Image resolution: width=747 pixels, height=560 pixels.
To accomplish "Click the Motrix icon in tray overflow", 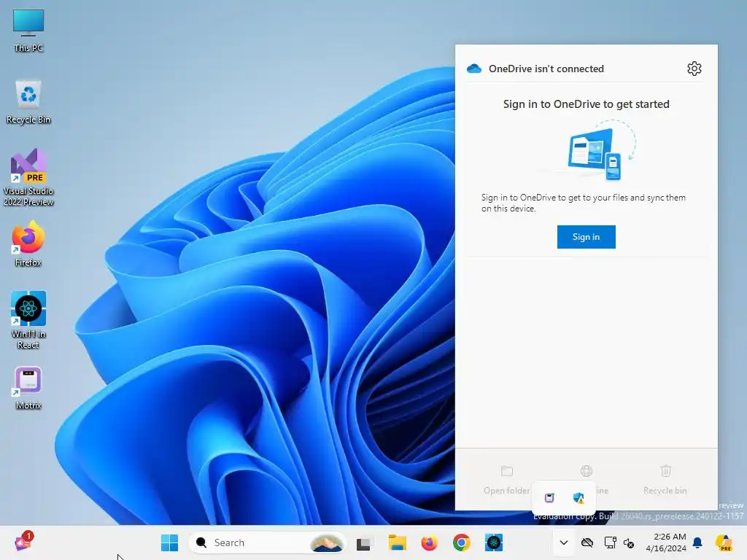I will [549, 498].
